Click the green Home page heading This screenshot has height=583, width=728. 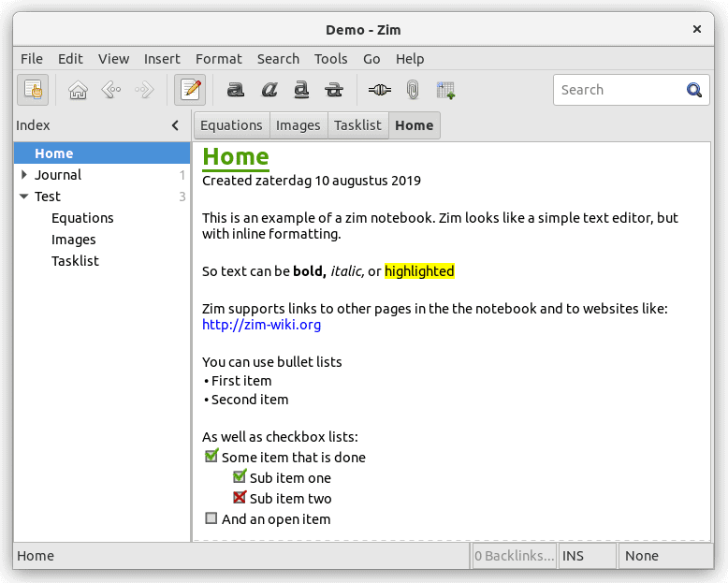236,157
